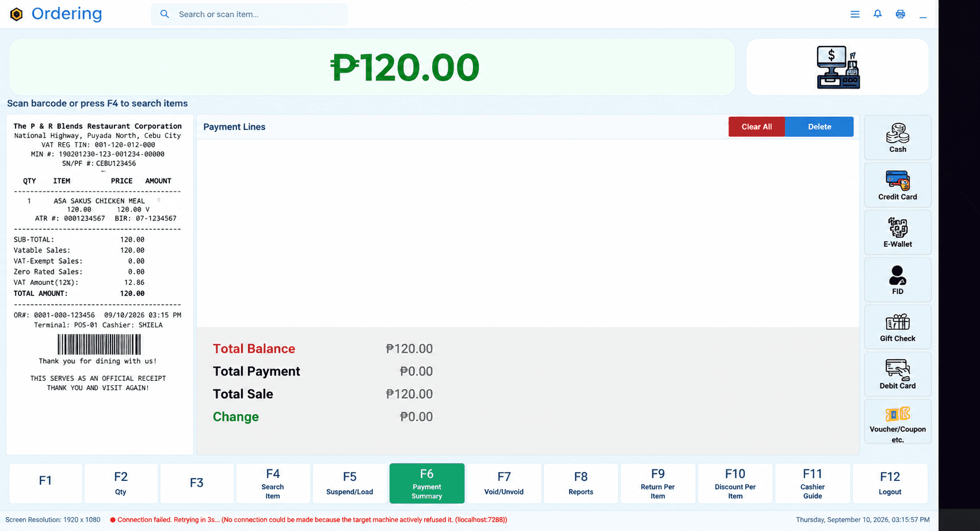Click the magnifier icon in search bar
The height and width of the screenshot is (531, 980).
tap(165, 14)
